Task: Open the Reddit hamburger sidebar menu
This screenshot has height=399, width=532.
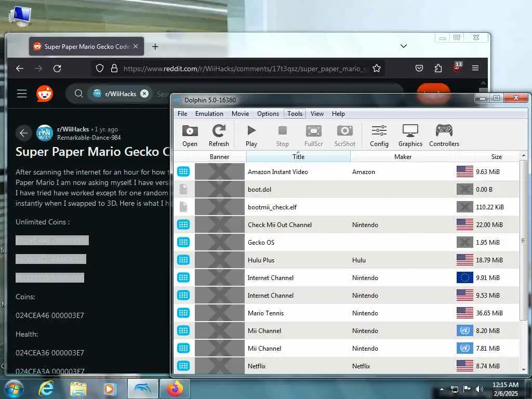Action: pyautogui.click(x=22, y=94)
